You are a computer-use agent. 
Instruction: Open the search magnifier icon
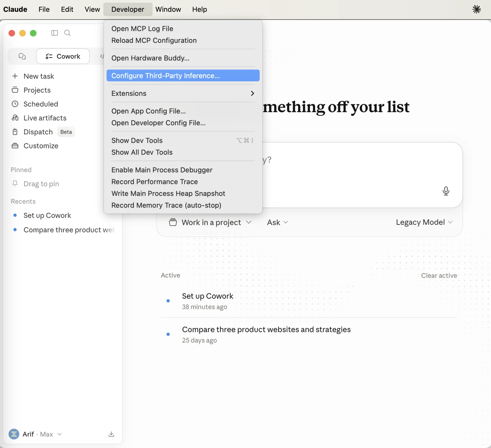point(68,33)
